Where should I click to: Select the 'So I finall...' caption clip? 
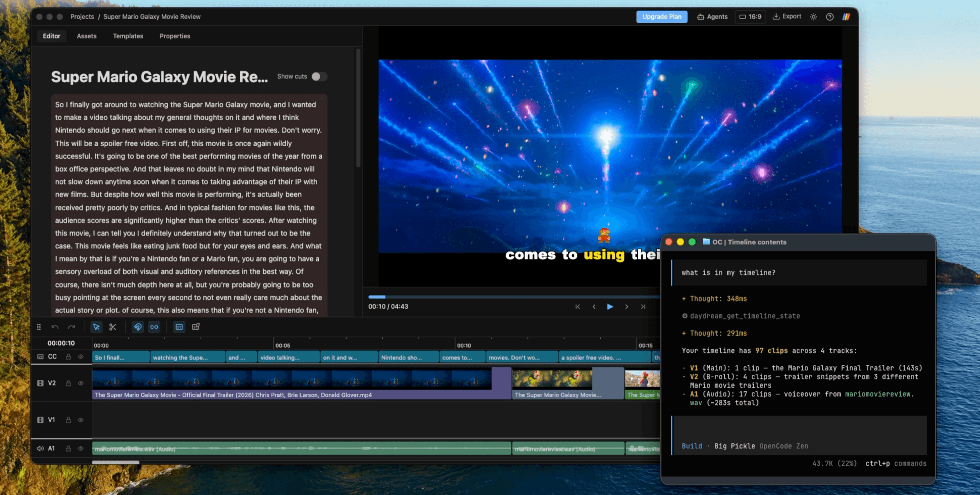121,357
